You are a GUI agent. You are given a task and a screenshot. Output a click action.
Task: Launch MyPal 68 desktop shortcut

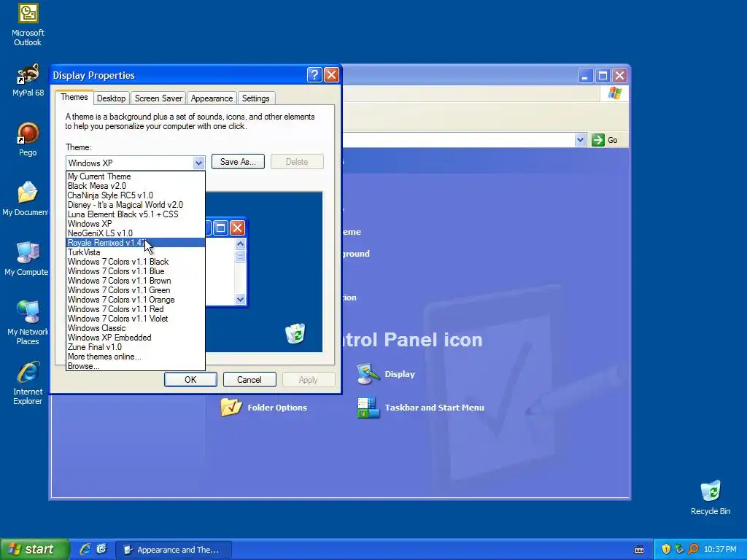pyautogui.click(x=28, y=80)
